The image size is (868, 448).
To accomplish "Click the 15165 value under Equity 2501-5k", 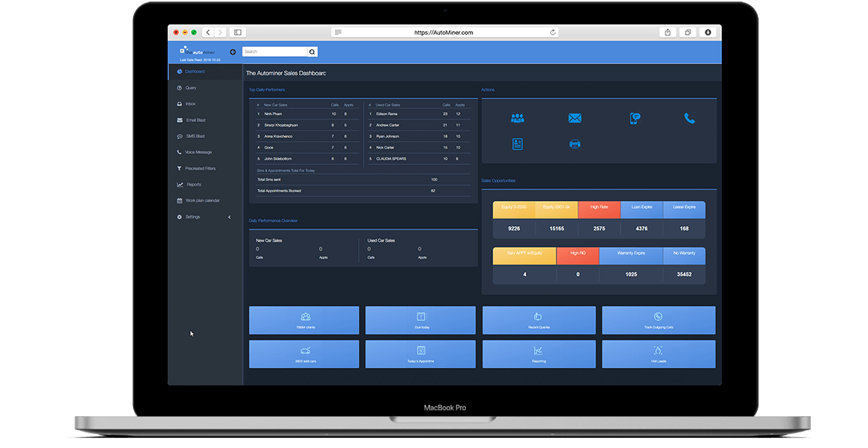I will pos(557,228).
